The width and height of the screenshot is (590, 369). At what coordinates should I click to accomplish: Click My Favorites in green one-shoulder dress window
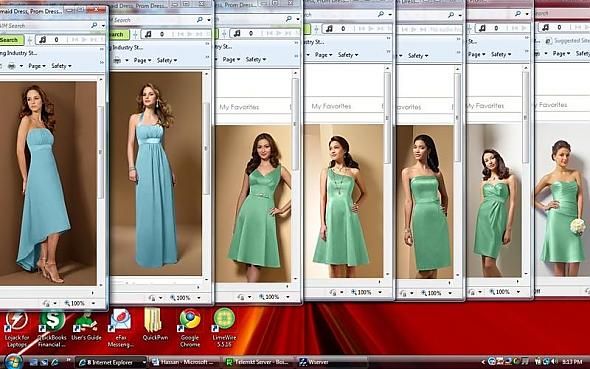[331, 106]
